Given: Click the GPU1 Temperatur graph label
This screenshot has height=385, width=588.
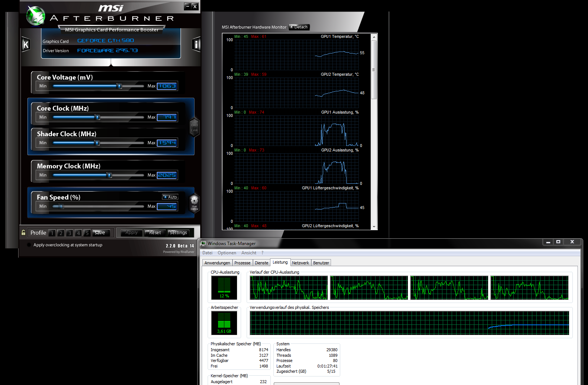Looking at the screenshot, I should pyautogui.click(x=340, y=37).
